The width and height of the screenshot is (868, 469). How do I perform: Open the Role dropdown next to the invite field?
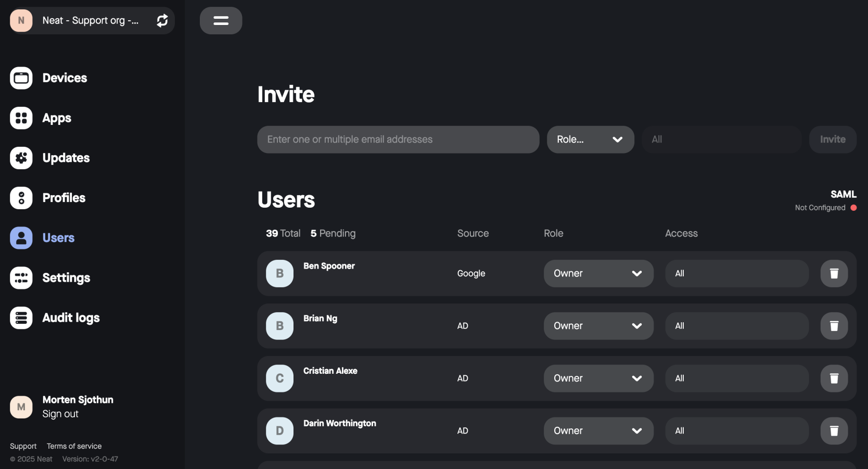click(x=590, y=139)
